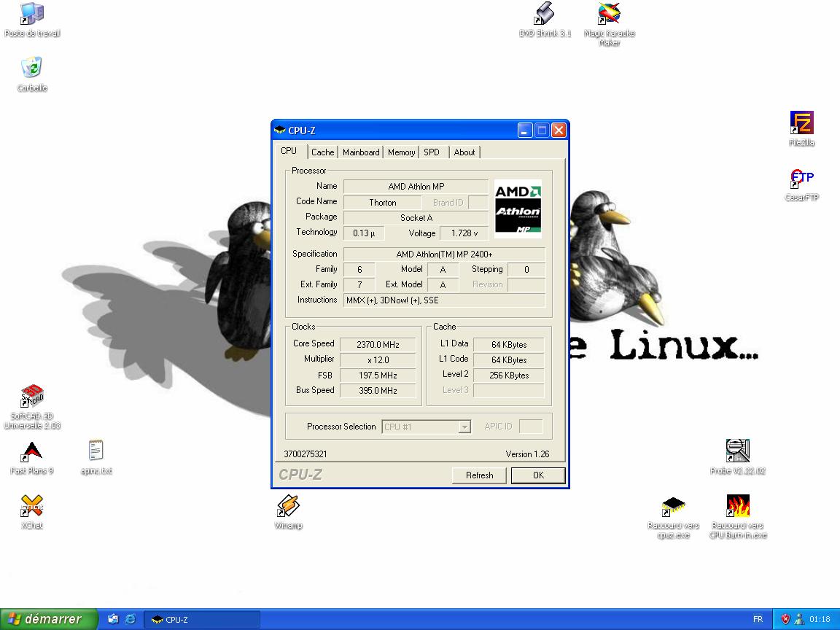This screenshot has width=840, height=630.
Task: Click the Family value 6
Action: [359, 270]
